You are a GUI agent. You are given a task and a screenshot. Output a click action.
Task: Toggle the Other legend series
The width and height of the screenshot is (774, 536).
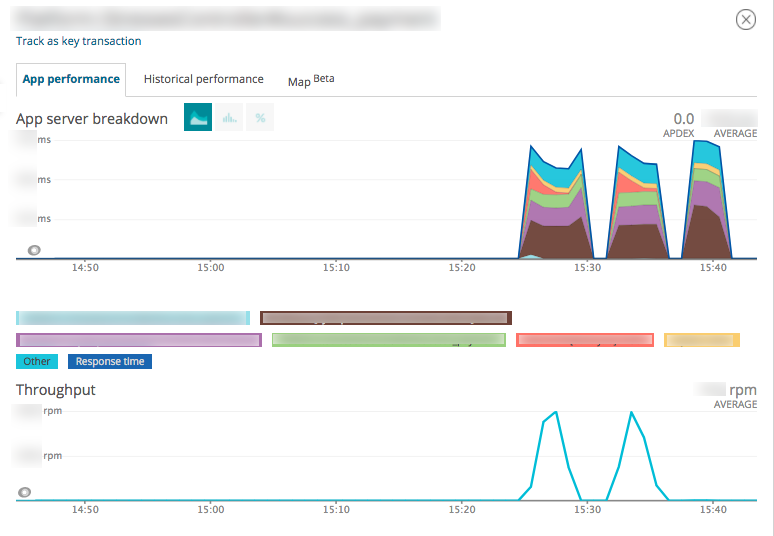37,361
